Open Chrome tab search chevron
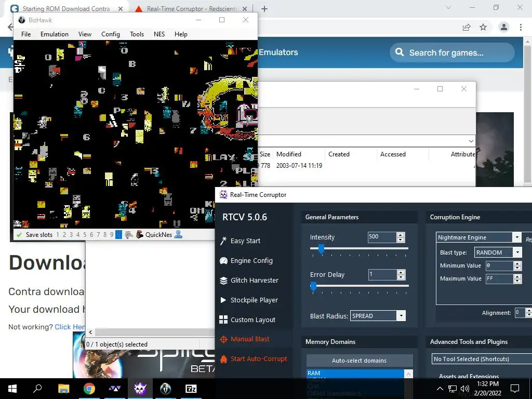Screen dimensions: 532x399 (x=448, y=7)
